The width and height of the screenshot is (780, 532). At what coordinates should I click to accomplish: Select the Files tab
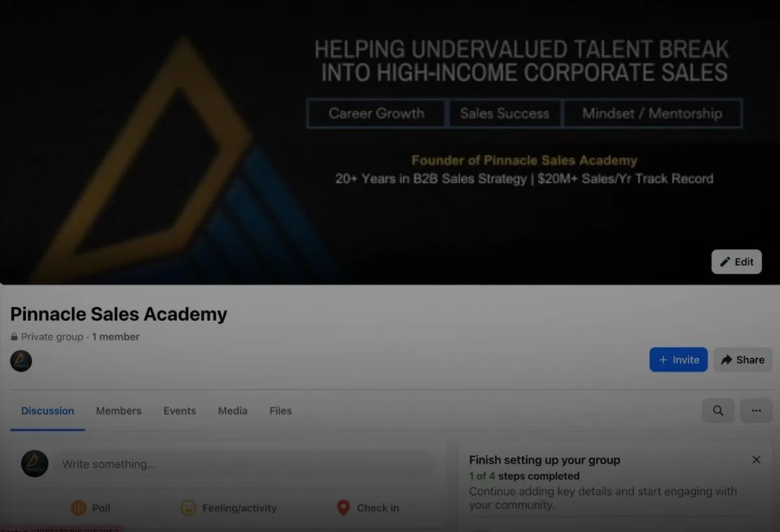pyautogui.click(x=281, y=411)
